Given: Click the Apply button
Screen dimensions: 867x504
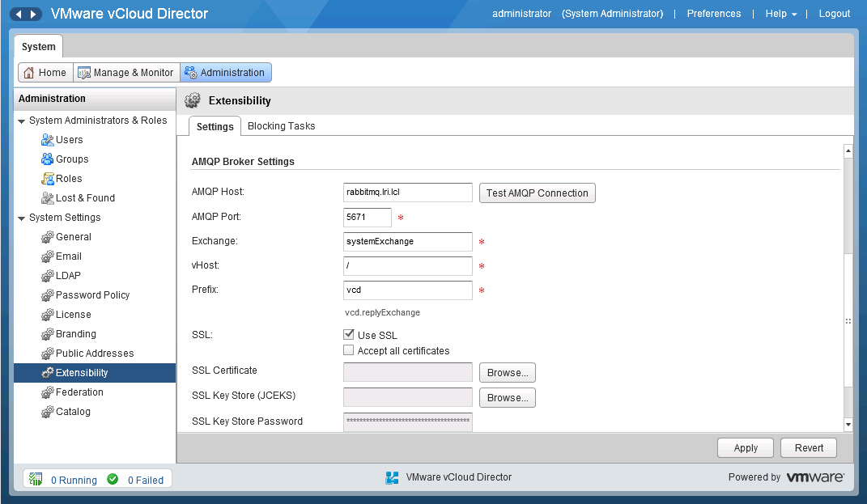Looking at the screenshot, I should tap(746, 447).
